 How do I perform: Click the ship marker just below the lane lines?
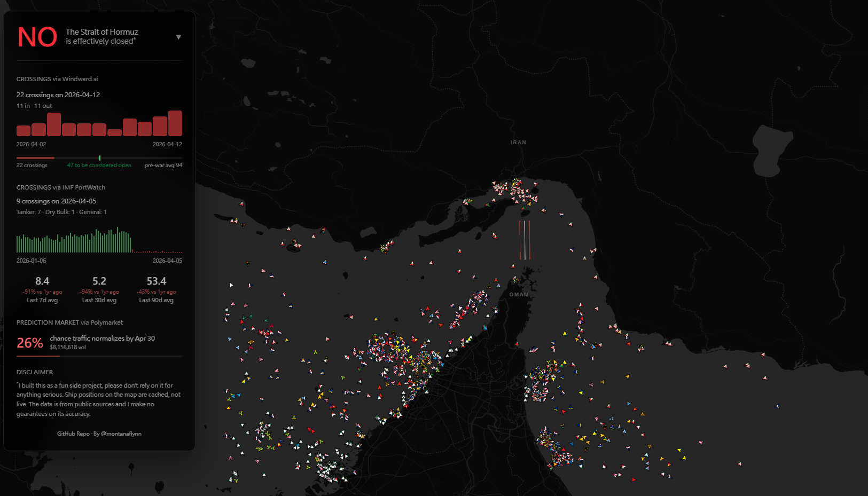click(x=513, y=265)
